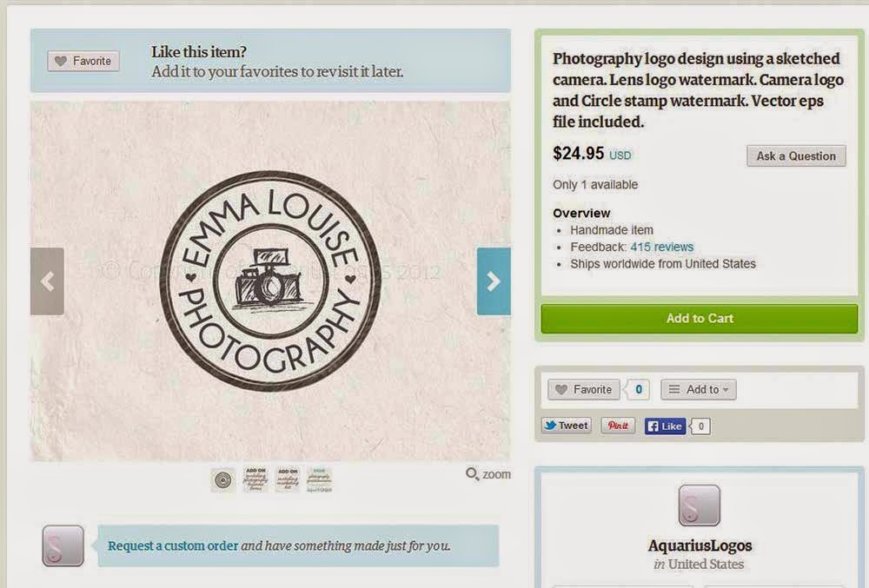Screen dimensions: 869x588
Task: Tweet this listing via Twitter button
Action: click(x=566, y=426)
